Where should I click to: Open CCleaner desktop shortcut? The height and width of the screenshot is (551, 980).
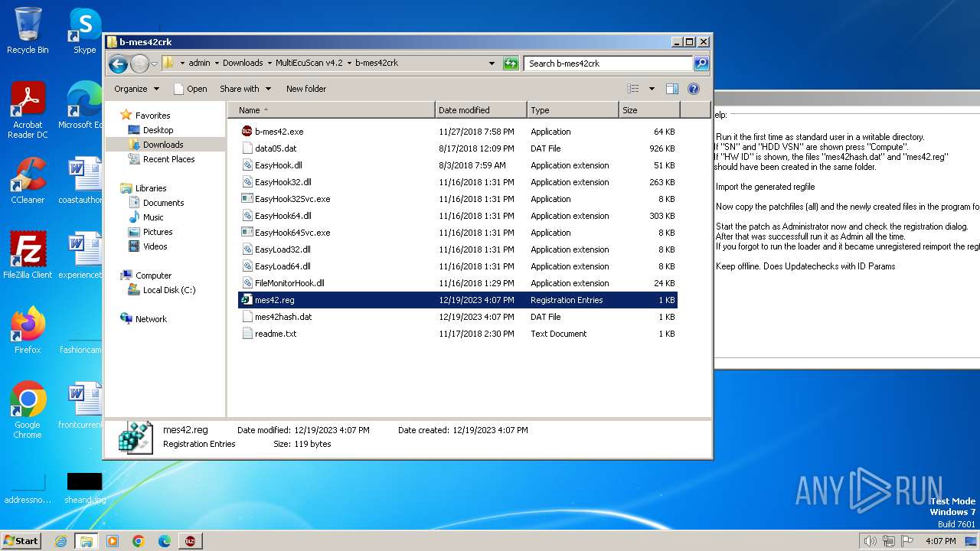[x=28, y=181]
